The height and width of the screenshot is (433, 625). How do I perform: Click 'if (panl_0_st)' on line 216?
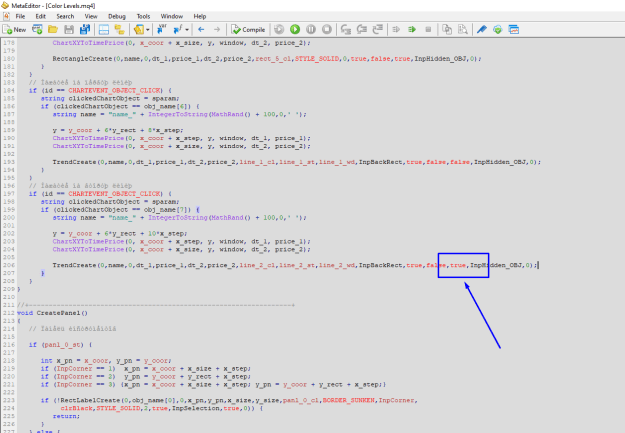point(56,345)
